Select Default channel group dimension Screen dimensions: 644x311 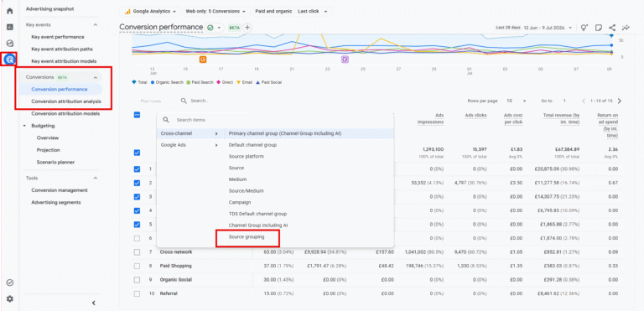pyautogui.click(x=252, y=145)
